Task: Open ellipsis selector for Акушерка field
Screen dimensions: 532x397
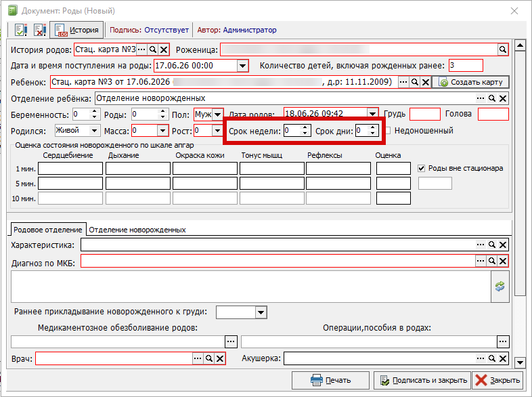Action: (x=481, y=358)
